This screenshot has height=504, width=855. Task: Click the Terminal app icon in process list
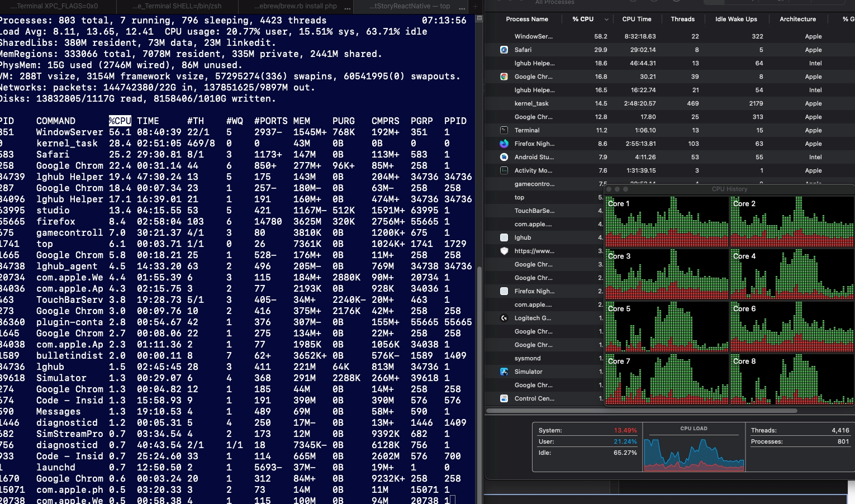[504, 130]
